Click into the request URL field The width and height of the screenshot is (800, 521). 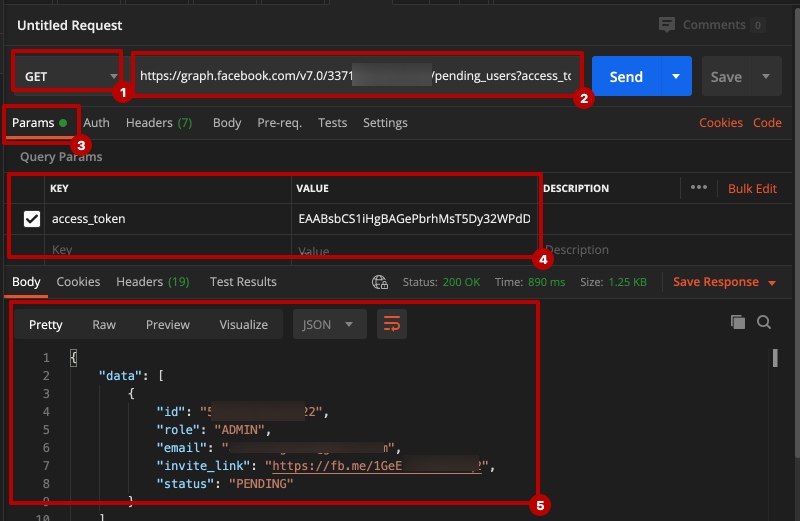point(356,76)
